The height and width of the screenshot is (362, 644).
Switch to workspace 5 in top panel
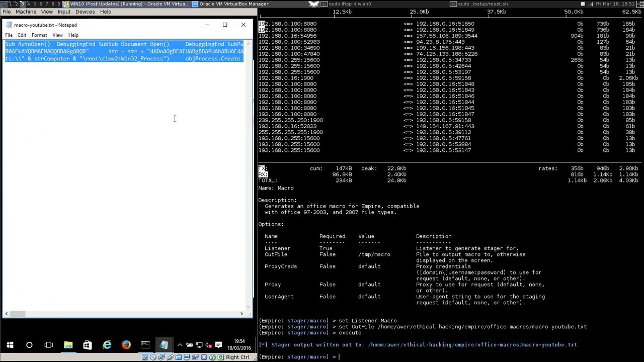(34, 4)
